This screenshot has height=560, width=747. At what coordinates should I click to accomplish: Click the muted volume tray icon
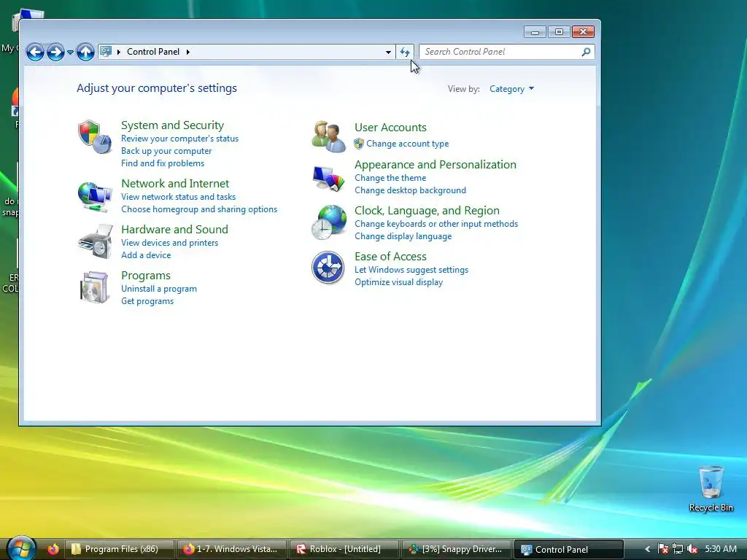692,549
